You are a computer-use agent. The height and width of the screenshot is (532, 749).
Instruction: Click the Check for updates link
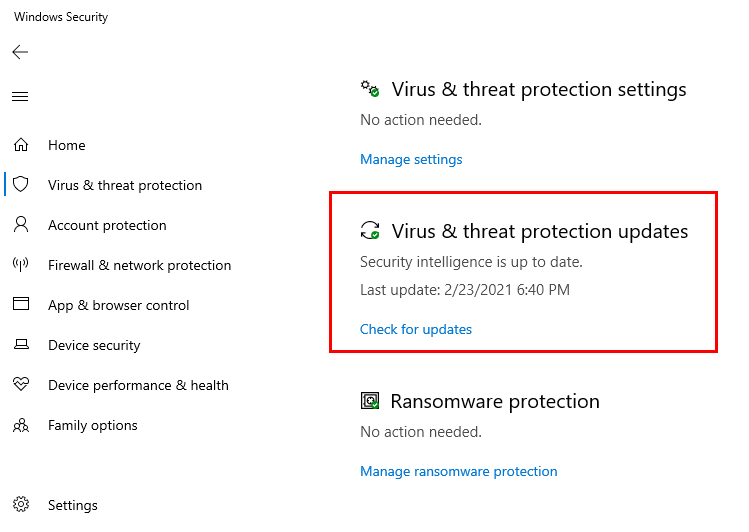[x=416, y=329]
